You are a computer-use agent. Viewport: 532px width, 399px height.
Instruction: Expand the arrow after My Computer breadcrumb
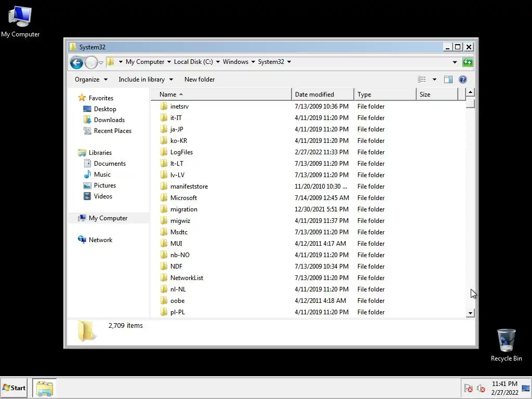[169, 62]
